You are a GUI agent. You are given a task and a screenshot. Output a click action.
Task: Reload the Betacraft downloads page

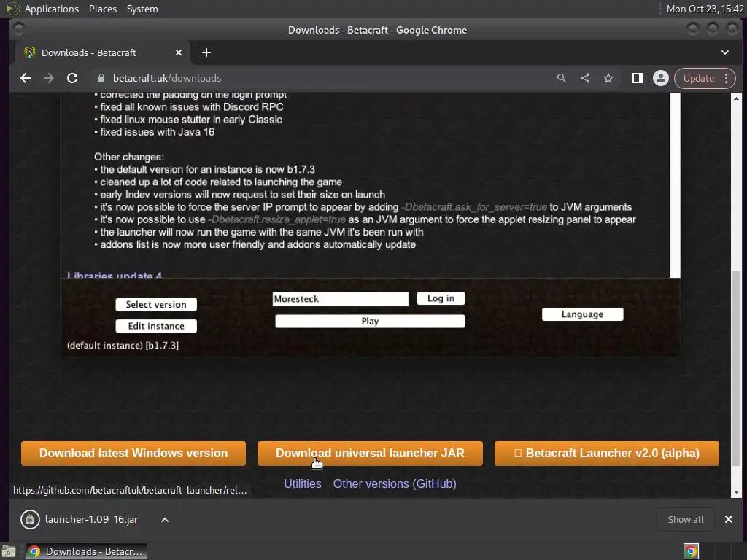click(x=72, y=78)
